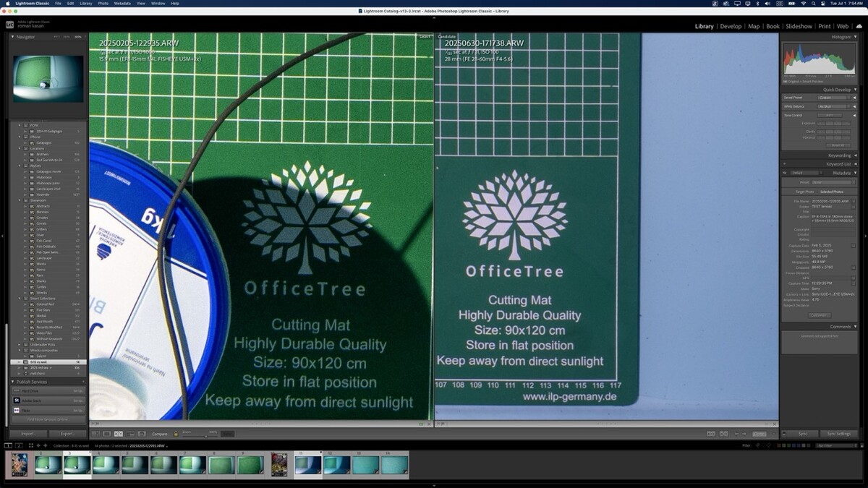
Task: Open the Saved Preset dropdown
Action: tap(833, 98)
